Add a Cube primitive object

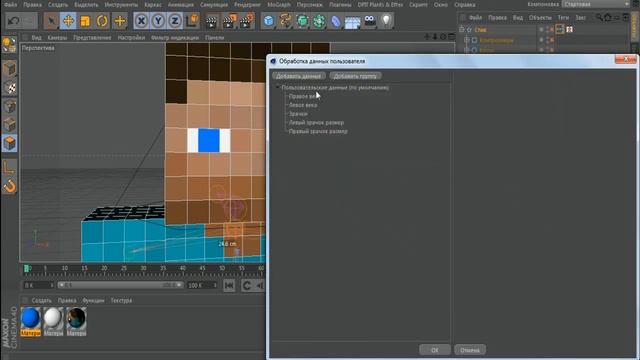click(x=269, y=21)
